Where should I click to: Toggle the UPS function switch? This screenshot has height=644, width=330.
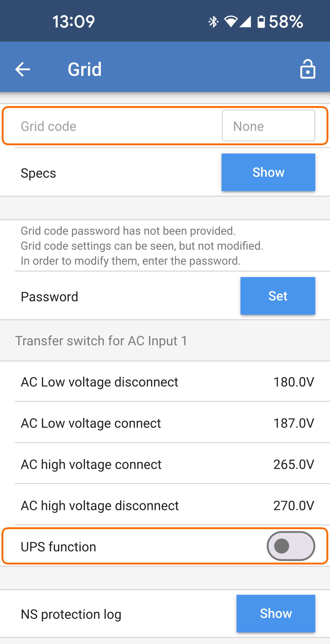[291, 546]
